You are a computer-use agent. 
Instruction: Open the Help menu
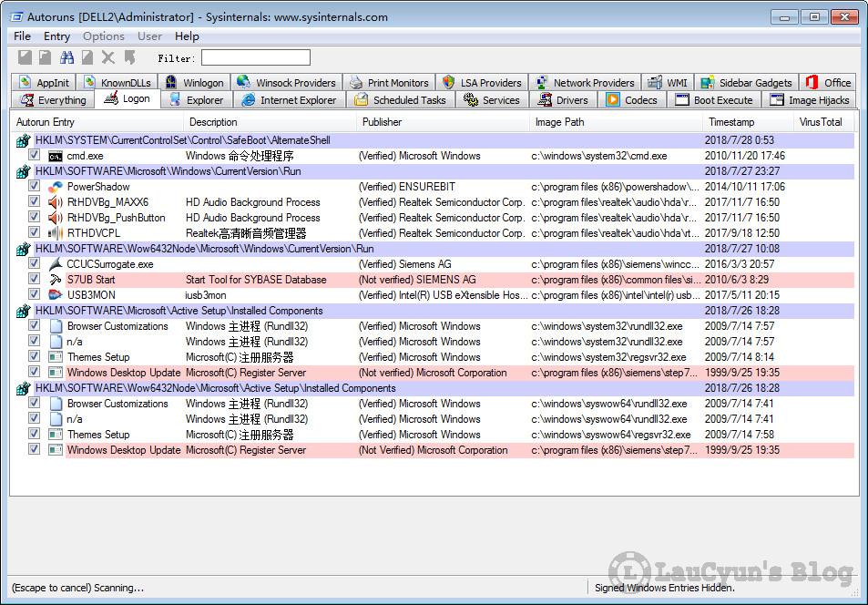coord(187,36)
